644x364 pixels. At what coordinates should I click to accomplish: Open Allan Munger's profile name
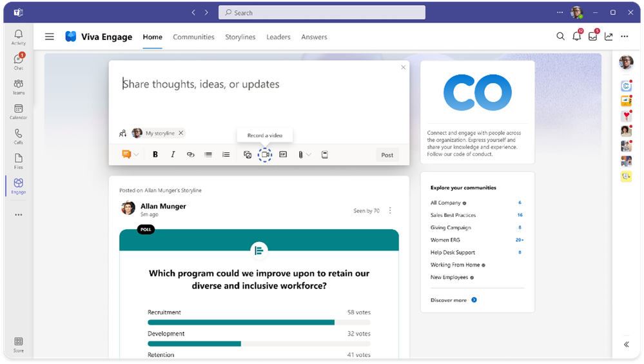tap(163, 206)
